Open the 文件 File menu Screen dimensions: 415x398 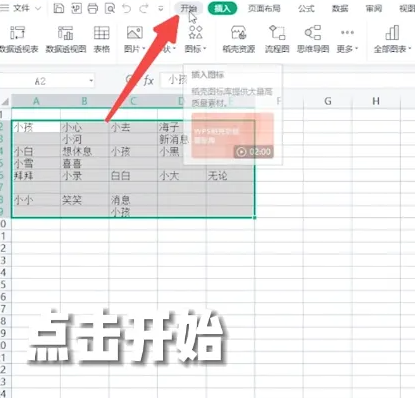(21, 8)
